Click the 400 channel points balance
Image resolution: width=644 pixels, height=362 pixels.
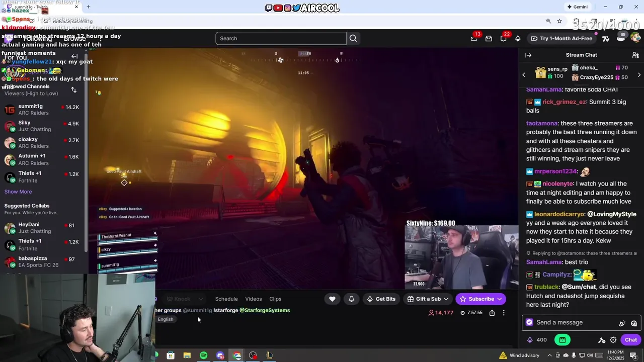(537, 340)
